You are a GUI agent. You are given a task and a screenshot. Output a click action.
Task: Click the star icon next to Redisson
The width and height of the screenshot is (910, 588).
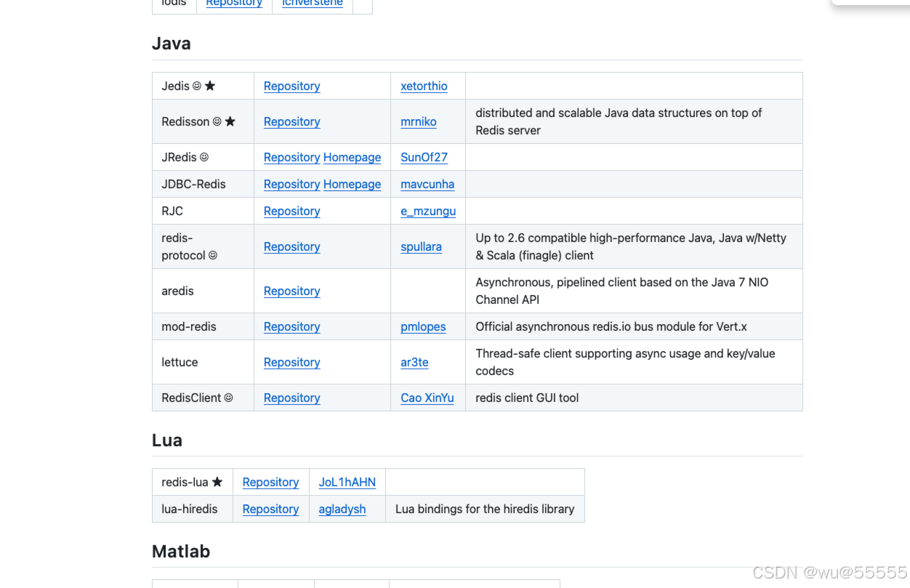(x=230, y=121)
